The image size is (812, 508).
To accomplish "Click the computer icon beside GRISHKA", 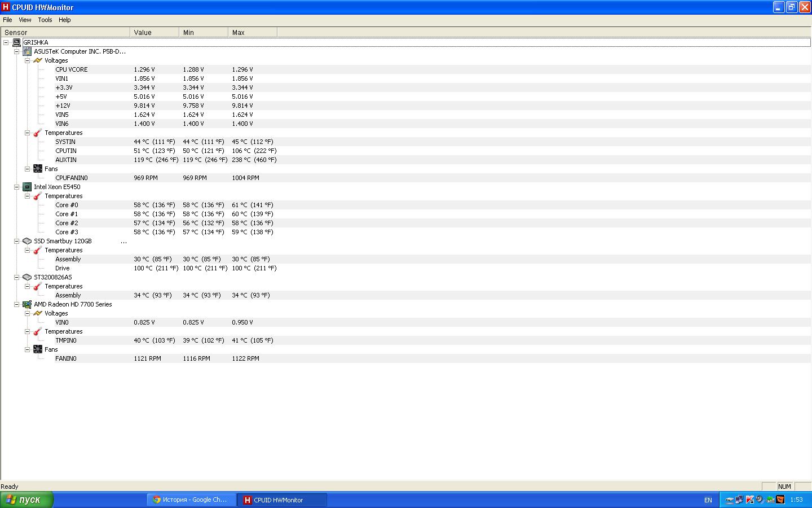I will tap(16, 42).
